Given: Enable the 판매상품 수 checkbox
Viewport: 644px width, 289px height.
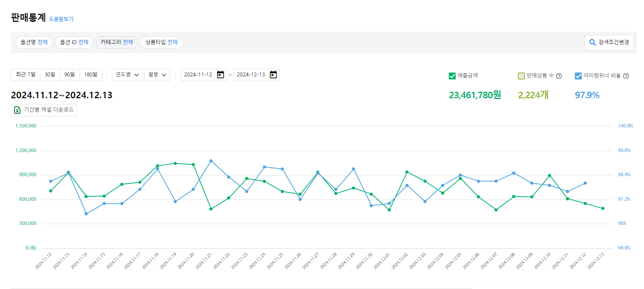Looking at the screenshot, I should (x=521, y=76).
